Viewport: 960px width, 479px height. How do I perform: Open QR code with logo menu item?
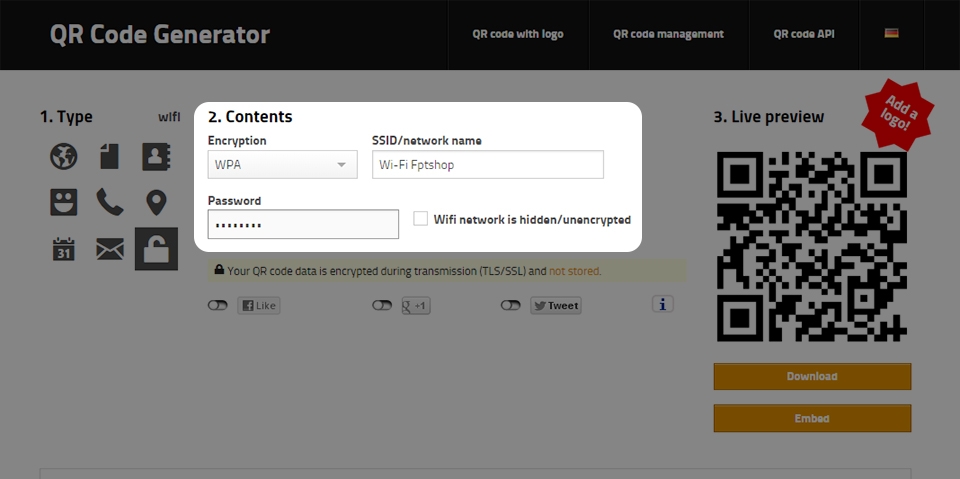pyautogui.click(x=518, y=34)
